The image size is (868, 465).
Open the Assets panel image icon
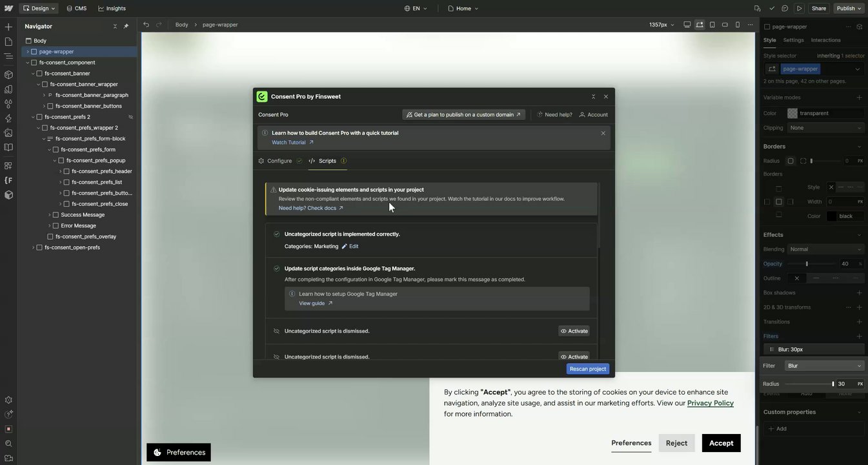(8, 132)
